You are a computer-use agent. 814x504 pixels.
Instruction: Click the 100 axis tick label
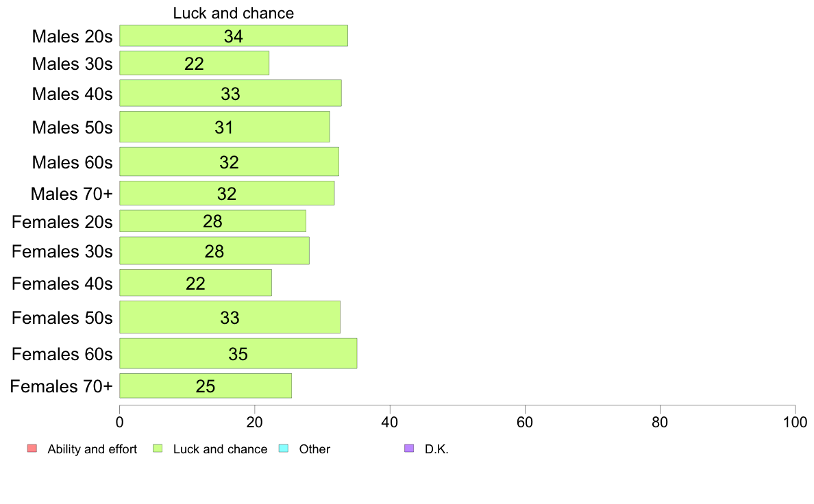click(795, 422)
